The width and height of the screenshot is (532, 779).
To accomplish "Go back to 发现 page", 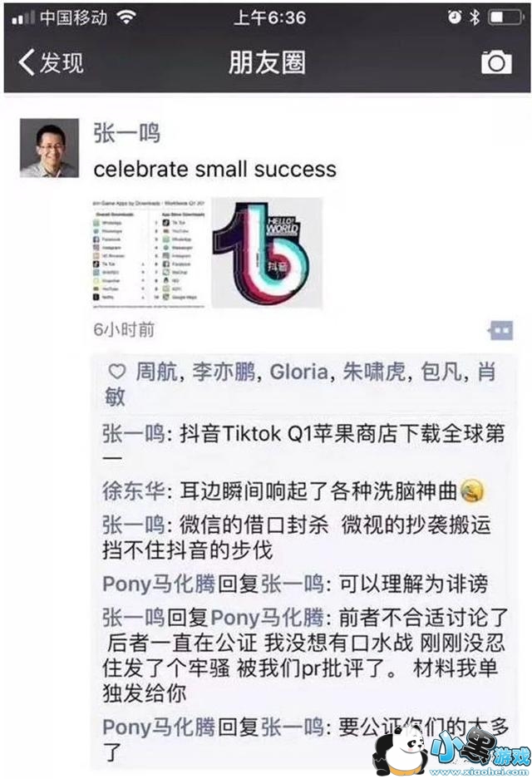I will click(x=51, y=62).
